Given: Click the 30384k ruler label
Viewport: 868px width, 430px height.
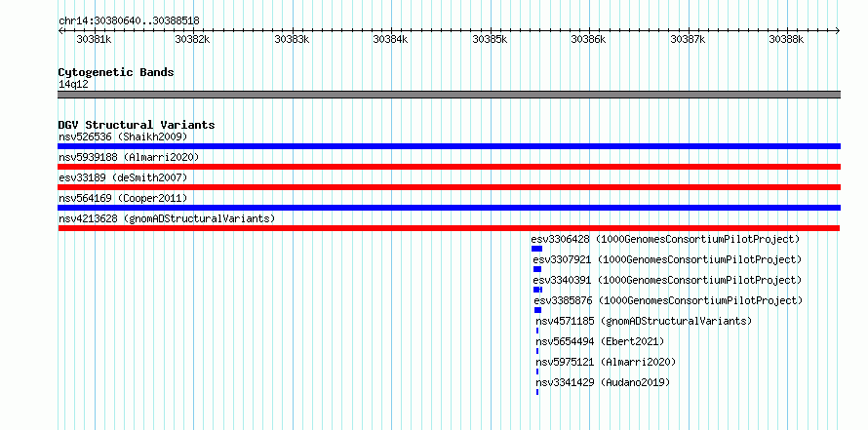Looking at the screenshot, I should point(391,39).
